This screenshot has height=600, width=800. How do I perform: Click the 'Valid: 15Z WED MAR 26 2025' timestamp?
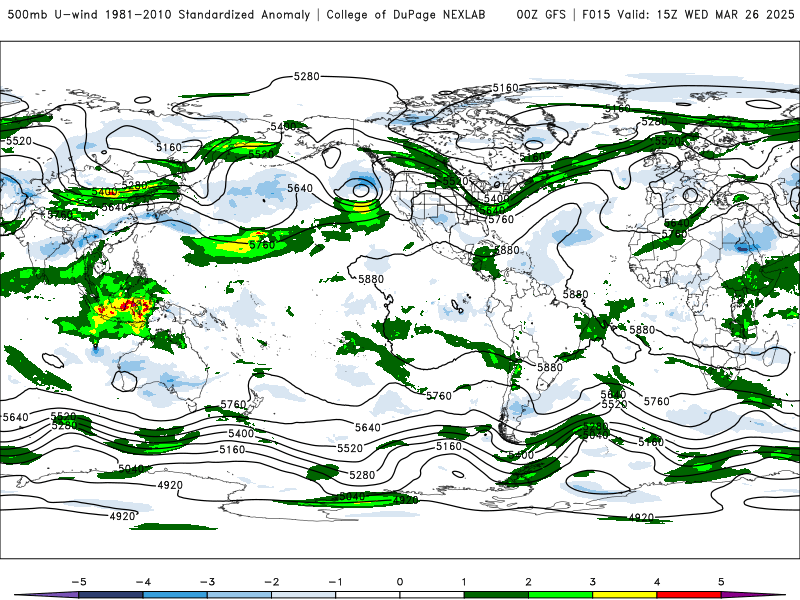tap(706, 14)
